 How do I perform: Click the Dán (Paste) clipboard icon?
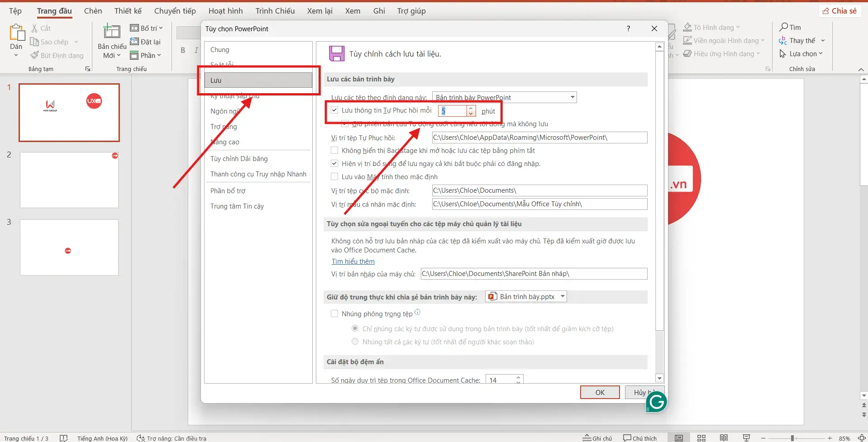click(x=17, y=33)
